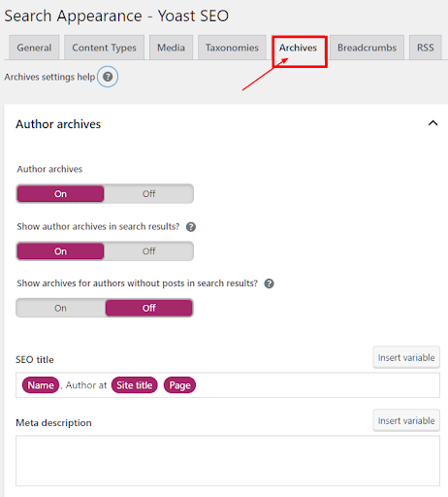Screen dimensions: 448x497
Task: Set Author archives toggle to On
Action: 60,194
